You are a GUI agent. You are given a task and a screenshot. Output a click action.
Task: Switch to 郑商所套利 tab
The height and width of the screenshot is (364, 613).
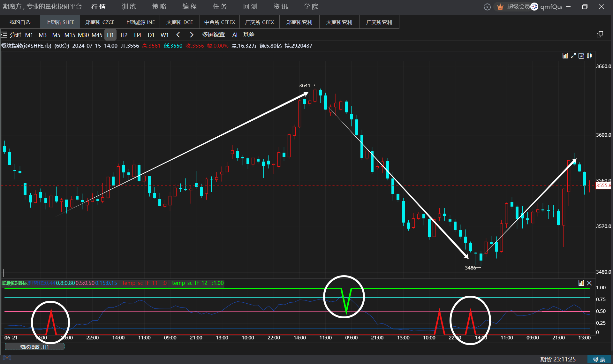click(x=299, y=22)
